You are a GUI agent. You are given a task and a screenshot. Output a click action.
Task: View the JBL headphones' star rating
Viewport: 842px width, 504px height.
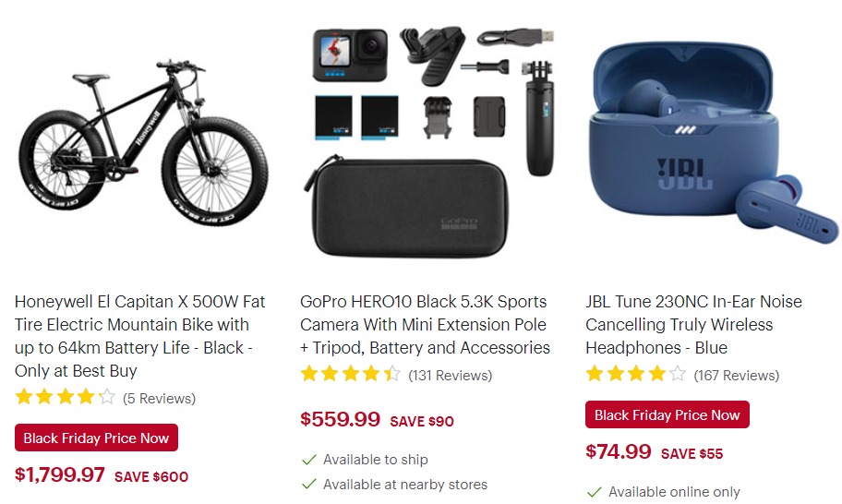pos(636,374)
